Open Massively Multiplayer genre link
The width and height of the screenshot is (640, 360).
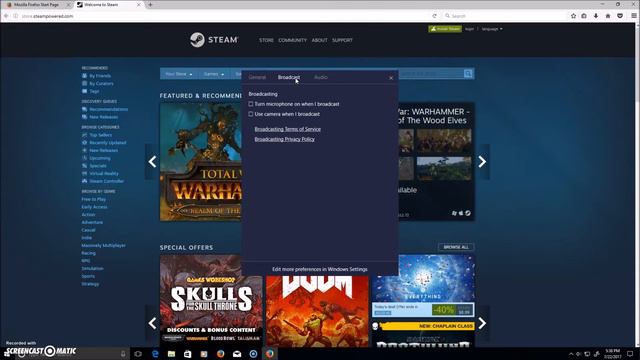(104, 246)
